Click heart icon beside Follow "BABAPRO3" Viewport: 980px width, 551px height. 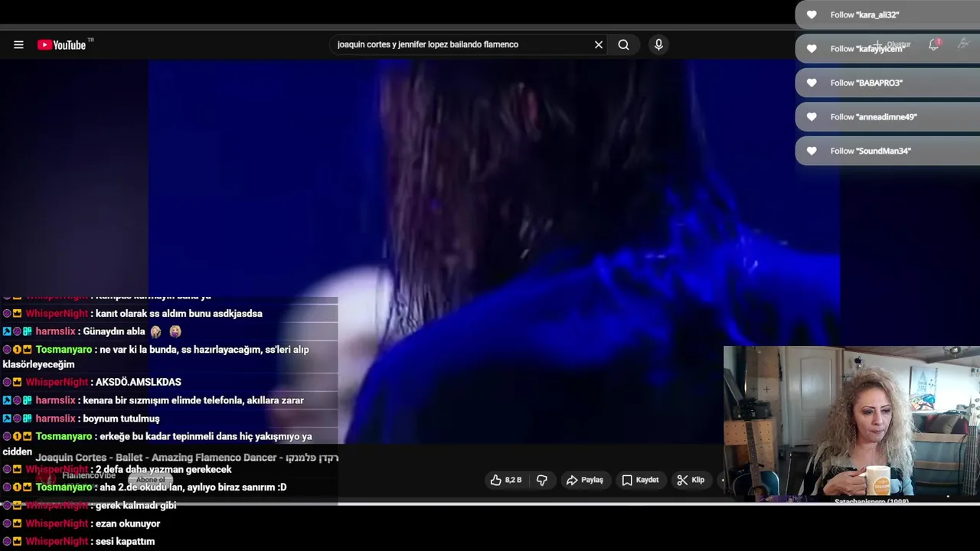812,83
